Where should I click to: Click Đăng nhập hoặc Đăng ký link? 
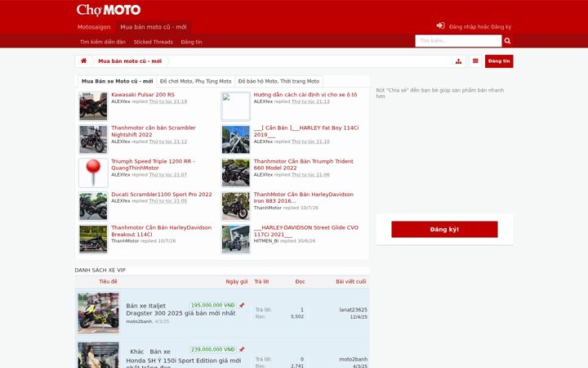click(480, 27)
